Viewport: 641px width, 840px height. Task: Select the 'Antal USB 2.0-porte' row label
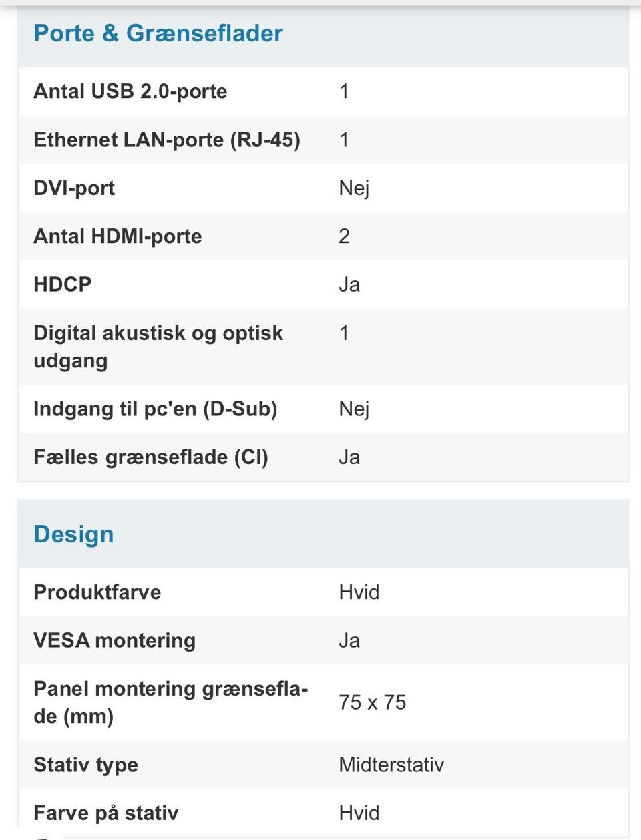pos(130,91)
